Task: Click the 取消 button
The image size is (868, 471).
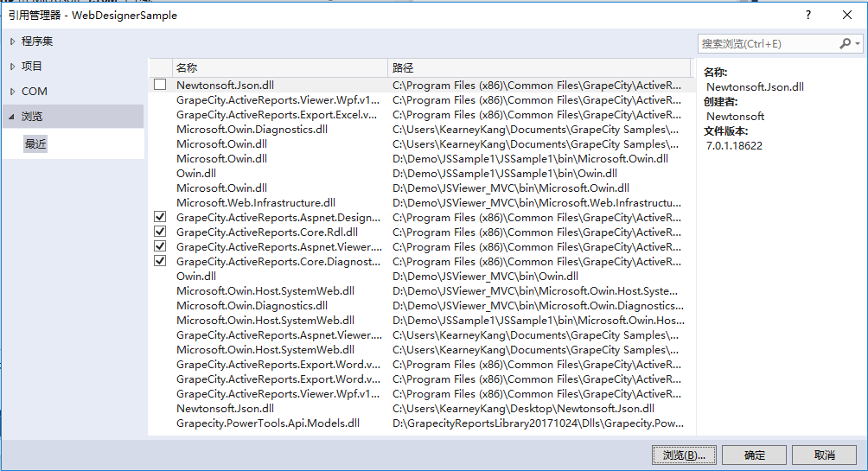Action: (x=824, y=455)
